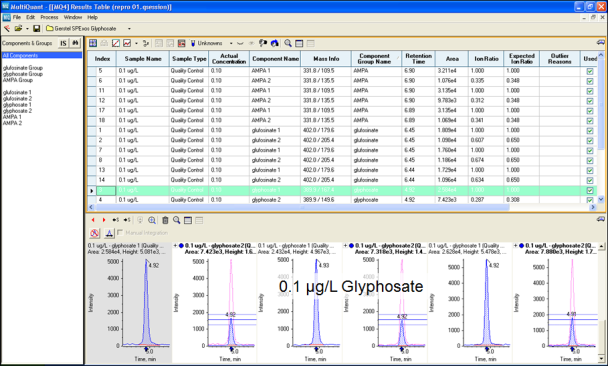Click the save disk icon
608x366 pixels.
click(x=36, y=29)
